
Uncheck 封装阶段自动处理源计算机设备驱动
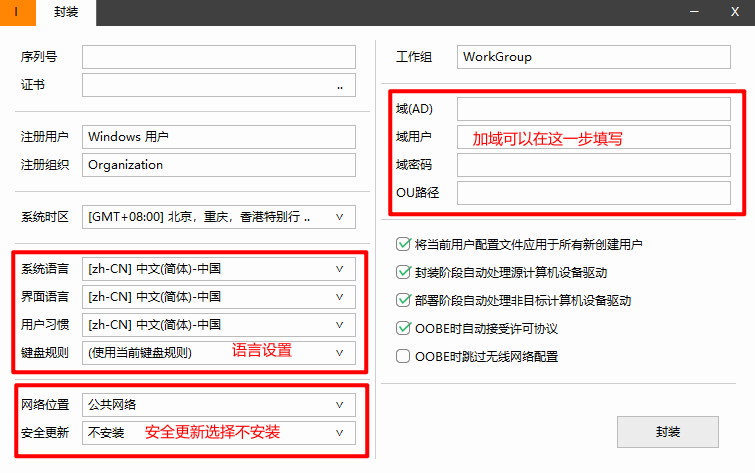404,272
